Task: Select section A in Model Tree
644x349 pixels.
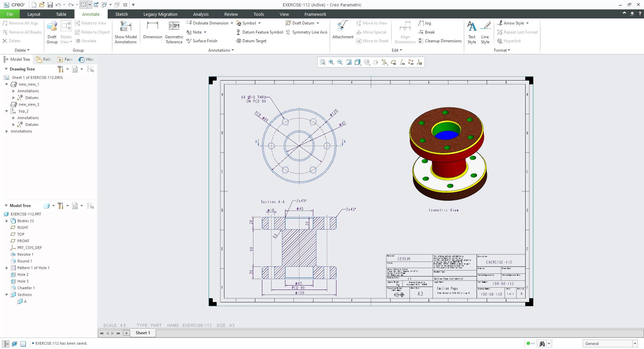Action: [x=22, y=301]
